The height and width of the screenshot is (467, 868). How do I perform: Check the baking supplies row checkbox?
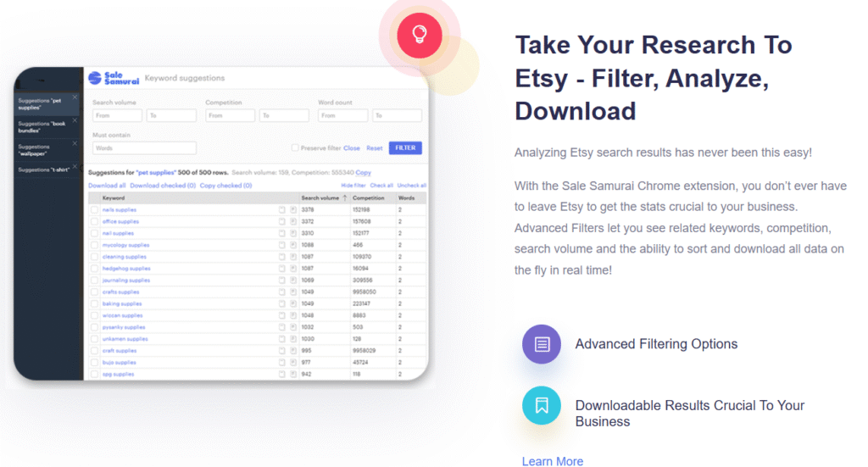pyautogui.click(x=95, y=303)
